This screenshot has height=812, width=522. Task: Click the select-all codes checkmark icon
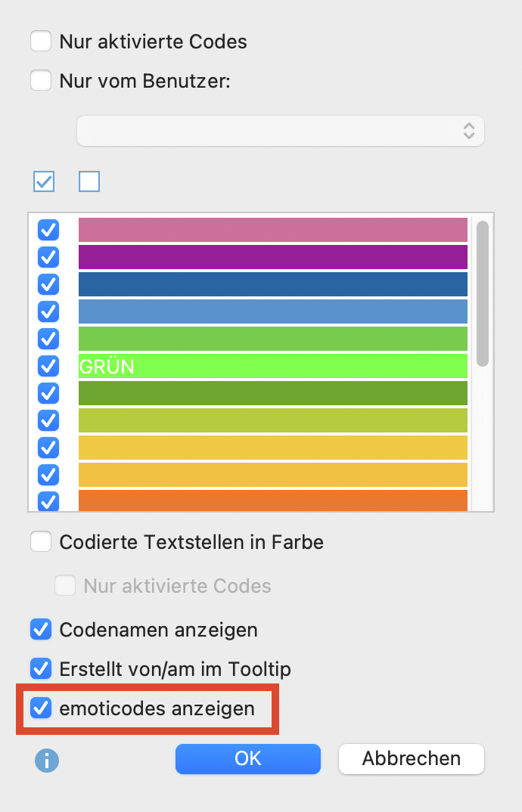pos(44,181)
